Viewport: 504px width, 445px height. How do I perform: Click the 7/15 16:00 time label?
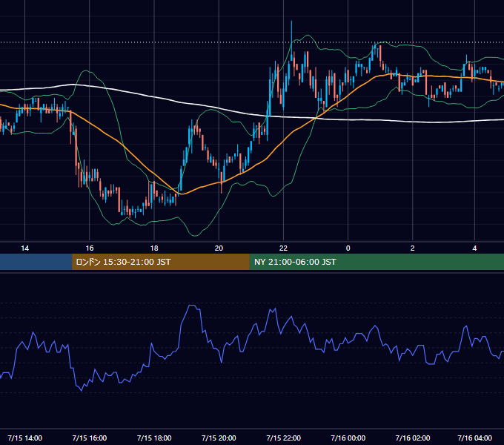click(x=90, y=438)
